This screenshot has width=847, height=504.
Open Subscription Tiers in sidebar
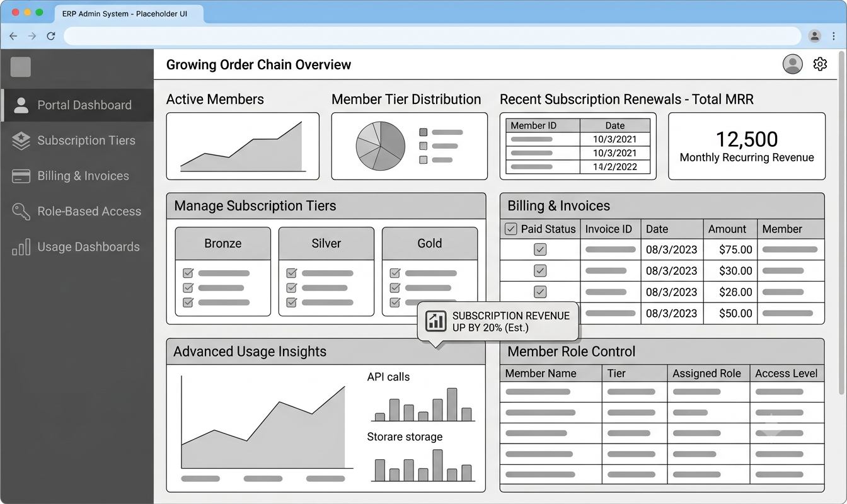pos(77,140)
